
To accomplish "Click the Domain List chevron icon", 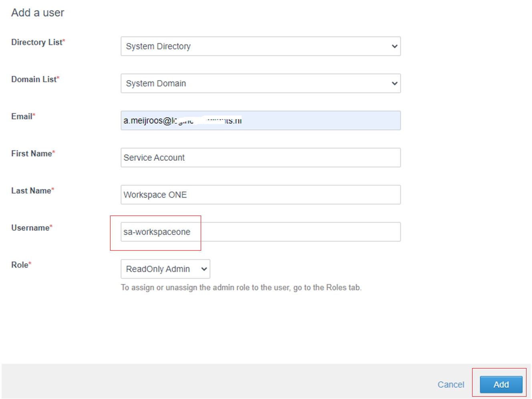I will (x=395, y=83).
